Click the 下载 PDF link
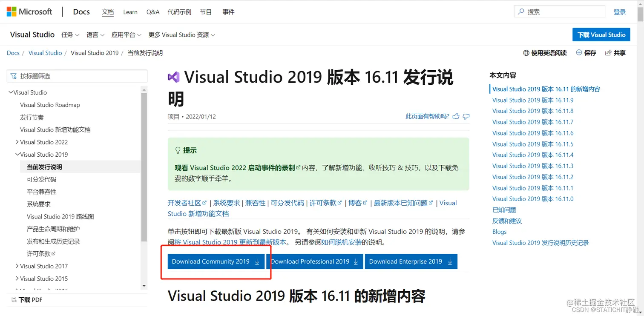Image resolution: width=644 pixels, height=316 pixels. tap(30, 299)
